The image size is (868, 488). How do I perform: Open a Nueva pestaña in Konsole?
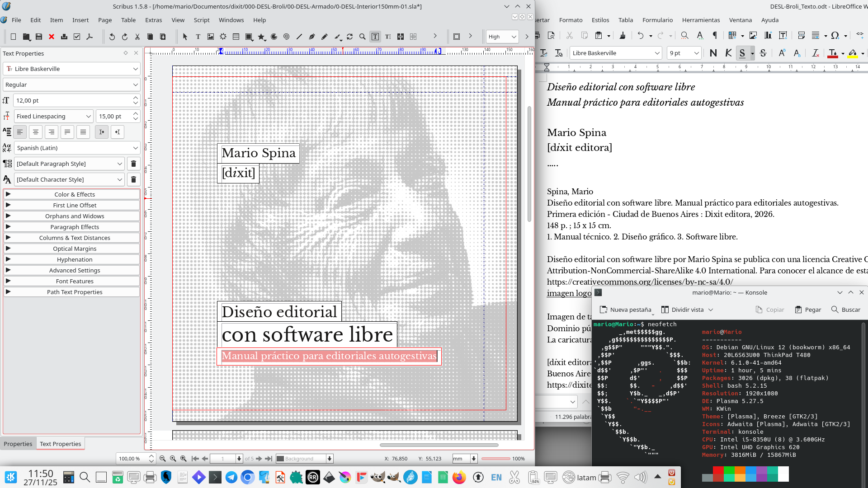[627, 310]
